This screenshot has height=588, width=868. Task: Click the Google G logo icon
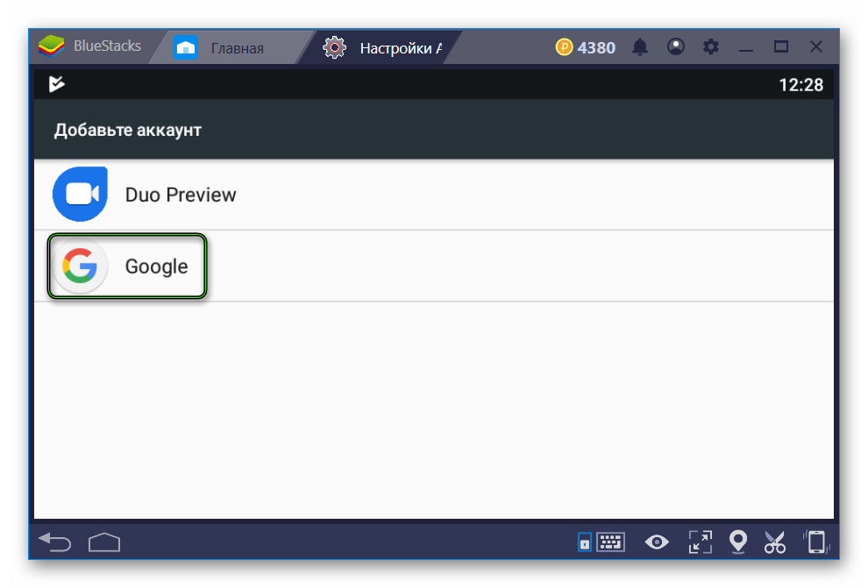tap(81, 266)
